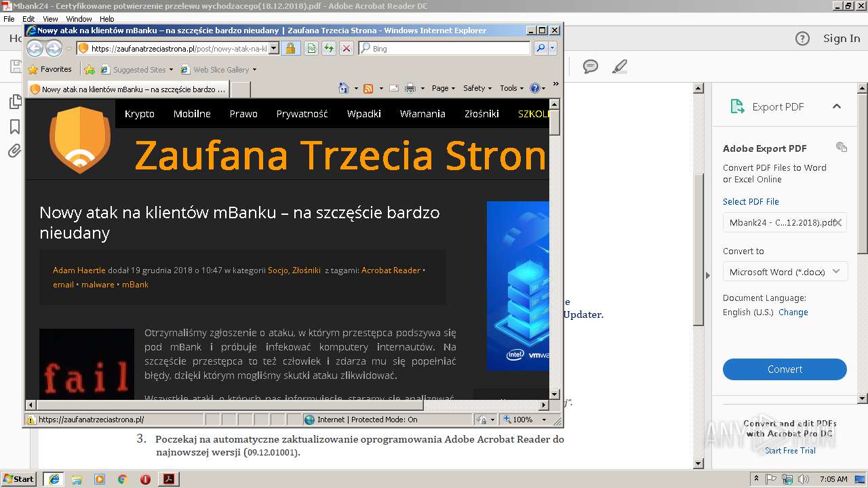Screen dimensions: 868x488
Task: Collapse the Export PDF panel chevron
Action: [837, 106]
